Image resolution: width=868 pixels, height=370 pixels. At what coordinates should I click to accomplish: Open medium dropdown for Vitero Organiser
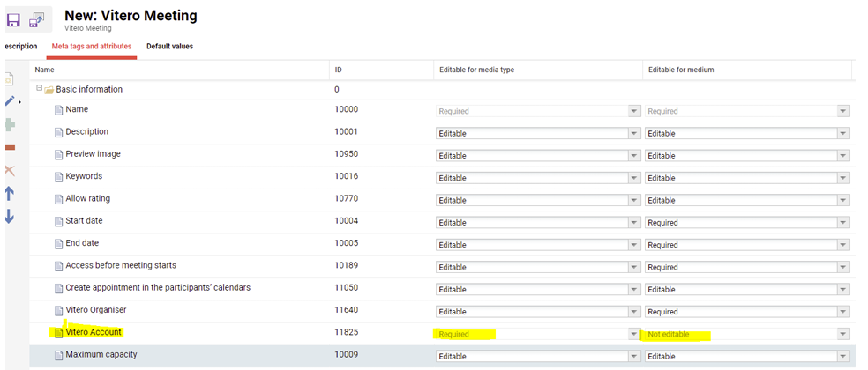click(843, 312)
